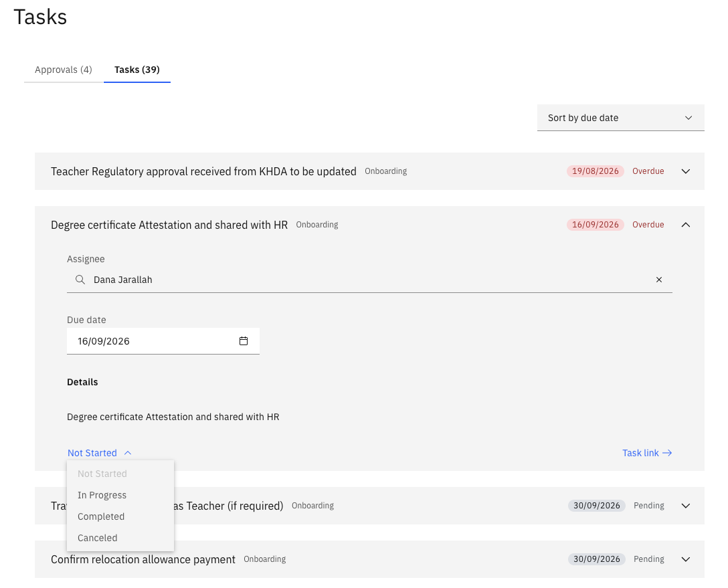Click the 19/08/2026 due date badge
Viewport: 728px width, 588px height.
coord(596,171)
